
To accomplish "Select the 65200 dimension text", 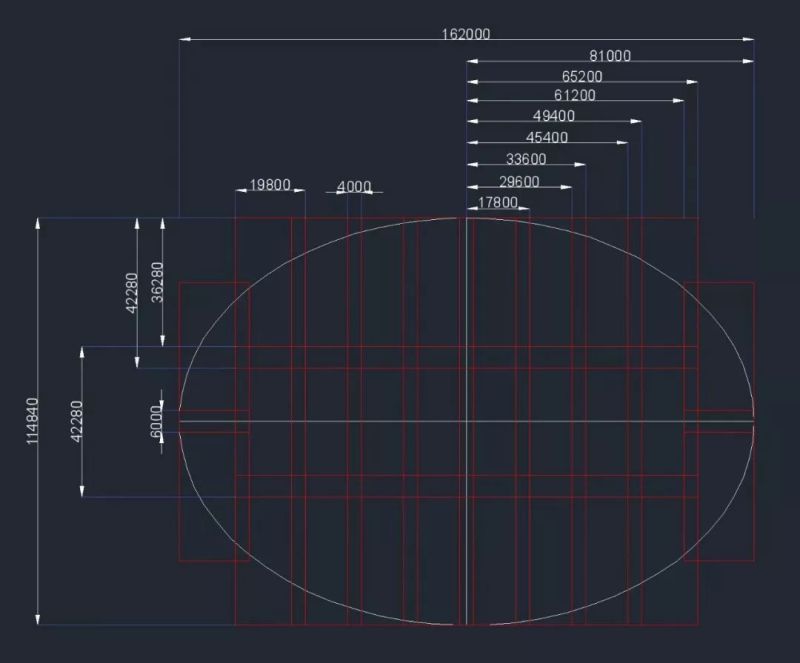I will pos(582,77).
